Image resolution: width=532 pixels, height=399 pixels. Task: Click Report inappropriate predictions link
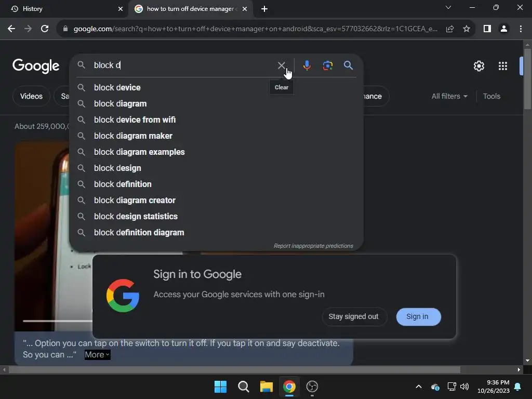(x=313, y=246)
